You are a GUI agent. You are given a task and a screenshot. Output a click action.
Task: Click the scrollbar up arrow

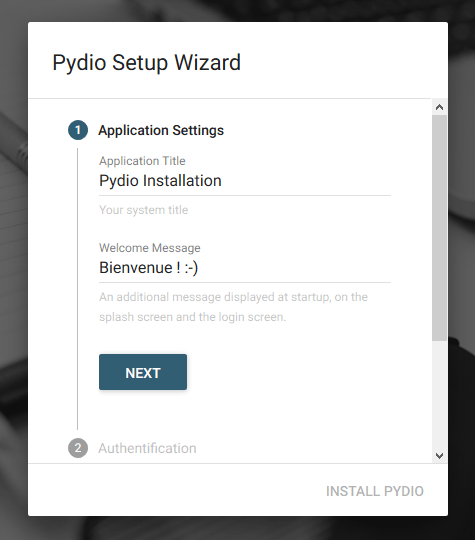(439, 107)
